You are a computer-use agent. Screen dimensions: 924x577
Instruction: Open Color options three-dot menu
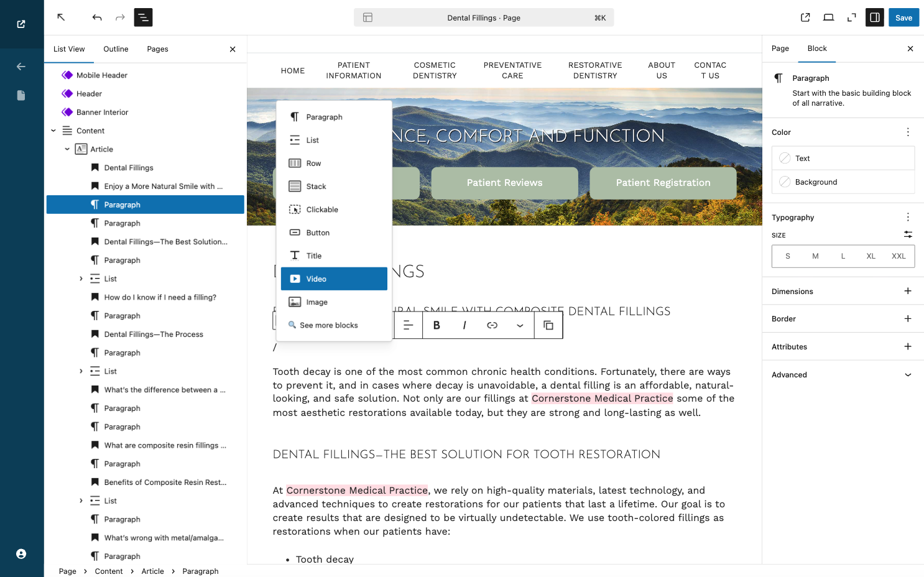(908, 132)
